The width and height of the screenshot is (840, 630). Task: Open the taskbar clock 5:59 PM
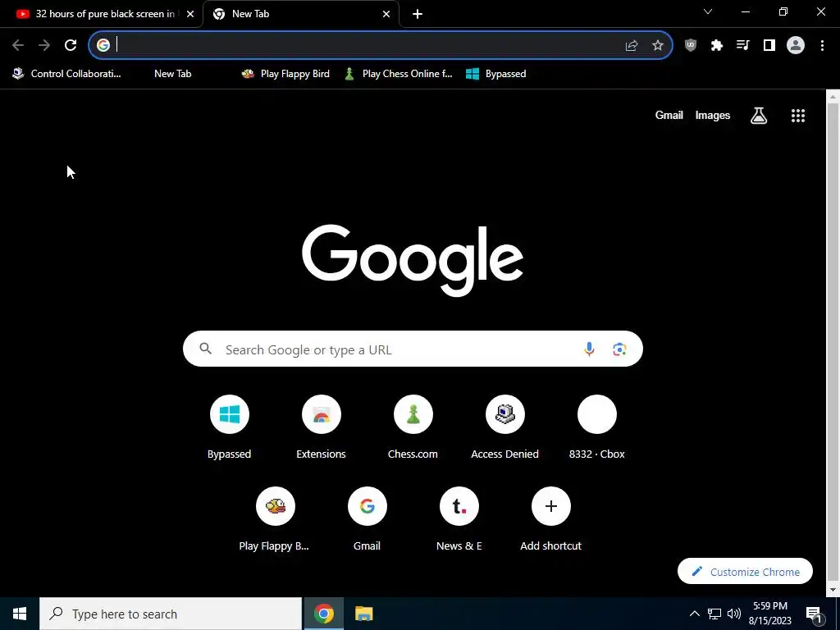click(x=770, y=614)
